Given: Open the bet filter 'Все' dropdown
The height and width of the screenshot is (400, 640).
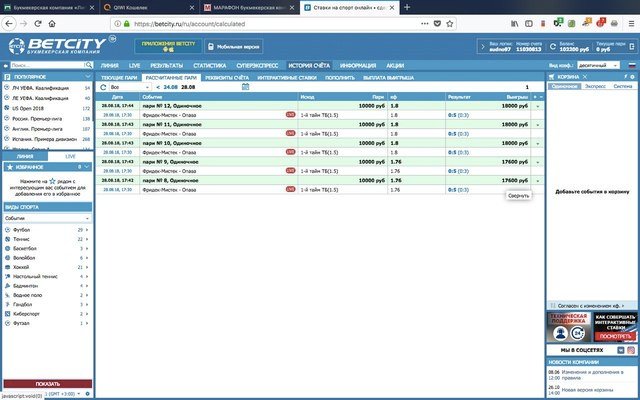Looking at the screenshot, I should pos(128,87).
